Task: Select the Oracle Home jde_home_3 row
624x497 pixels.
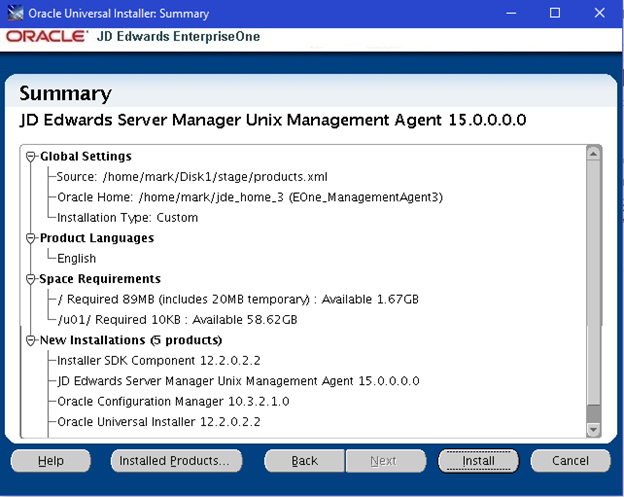Action: [x=250, y=197]
